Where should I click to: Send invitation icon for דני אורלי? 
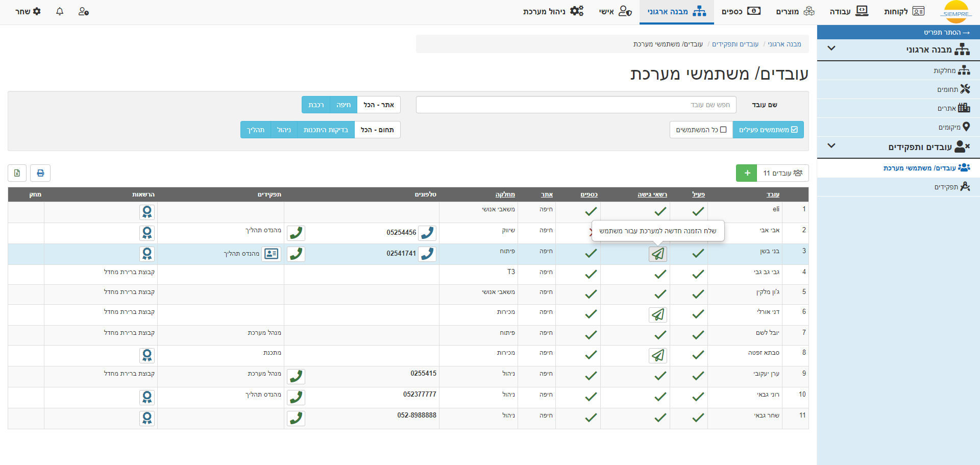[657, 314]
